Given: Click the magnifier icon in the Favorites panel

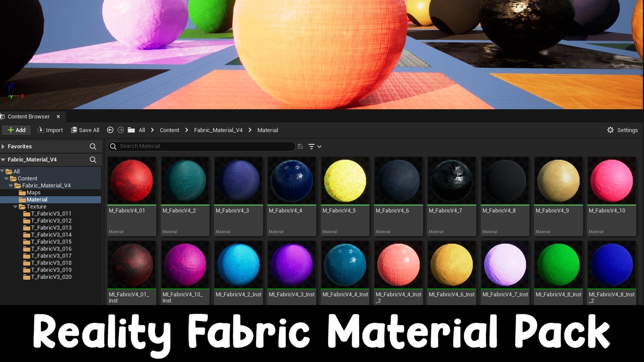Looking at the screenshot, I should [x=93, y=146].
